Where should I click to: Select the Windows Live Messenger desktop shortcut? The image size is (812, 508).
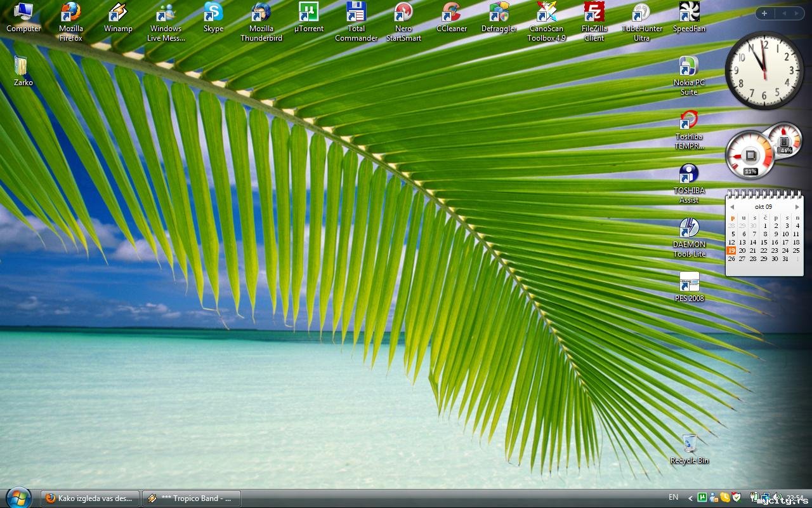[166, 22]
